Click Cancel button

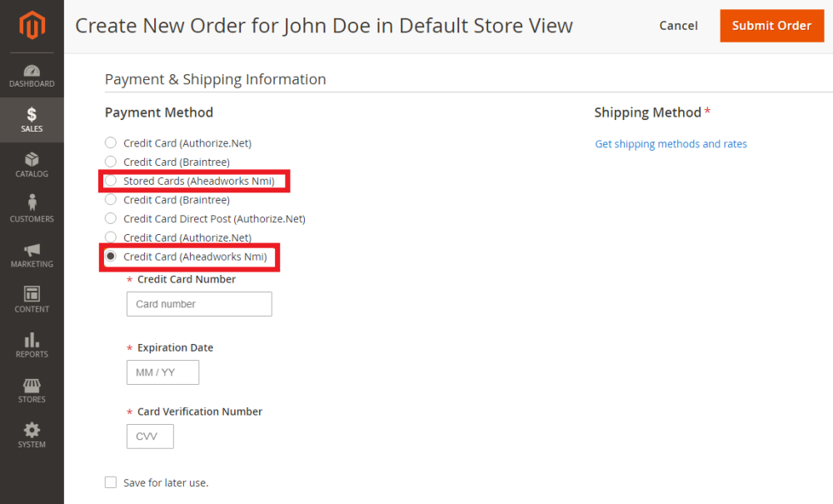point(678,26)
